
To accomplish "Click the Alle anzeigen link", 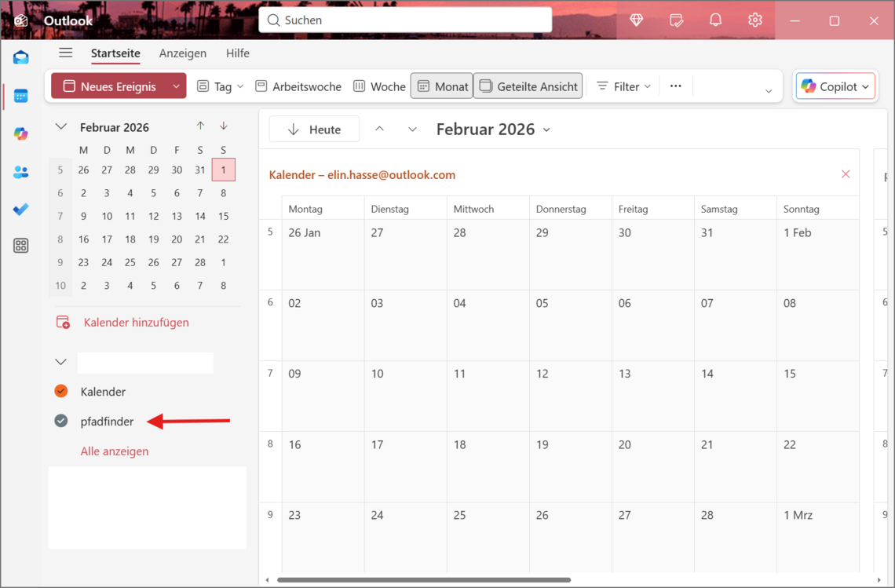I will click(115, 451).
